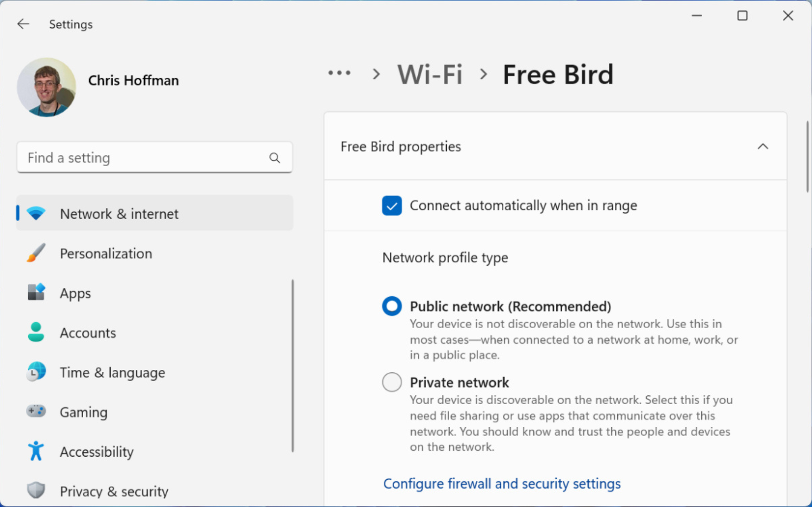Open Apps settings using its icon
812x507 pixels.
pos(36,292)
